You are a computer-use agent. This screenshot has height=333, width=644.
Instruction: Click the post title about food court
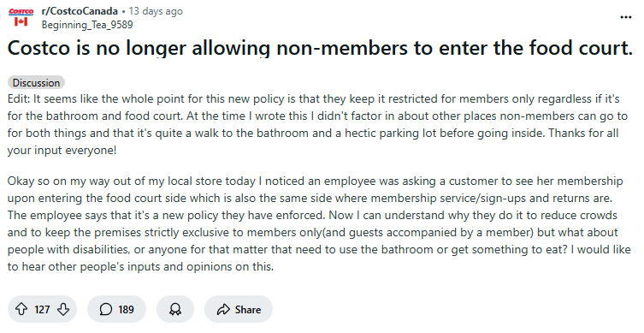[320, 48]
